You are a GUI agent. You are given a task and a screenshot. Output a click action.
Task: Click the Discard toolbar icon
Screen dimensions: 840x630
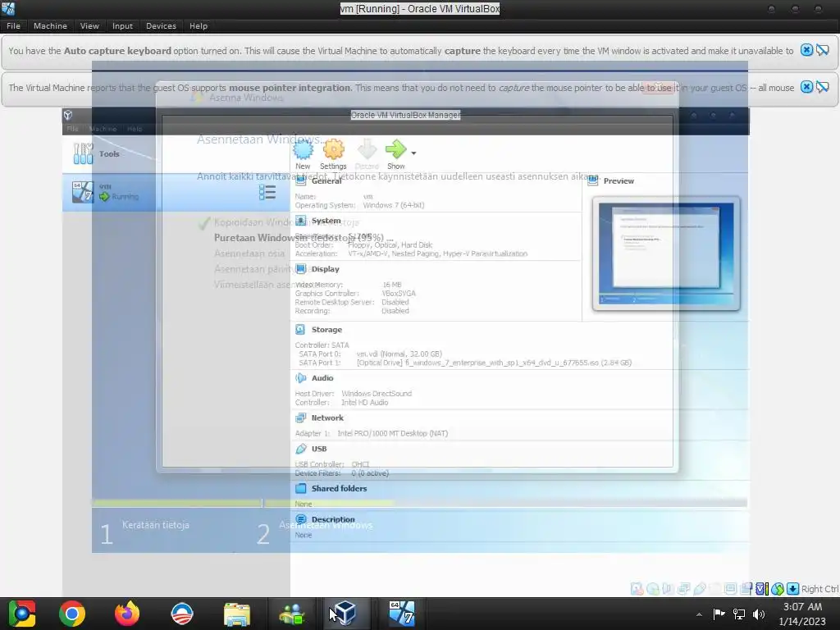pos(367,155)
